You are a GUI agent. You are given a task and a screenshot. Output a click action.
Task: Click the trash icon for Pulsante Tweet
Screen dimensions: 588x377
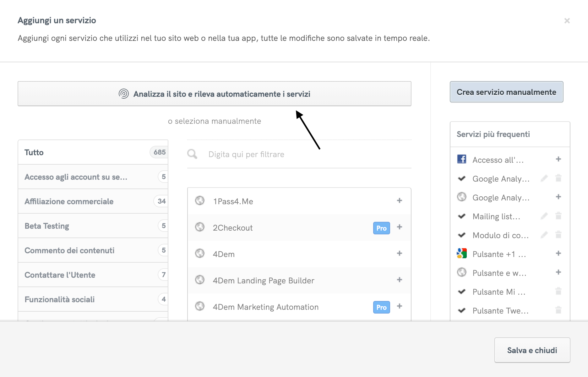(559, 310)
